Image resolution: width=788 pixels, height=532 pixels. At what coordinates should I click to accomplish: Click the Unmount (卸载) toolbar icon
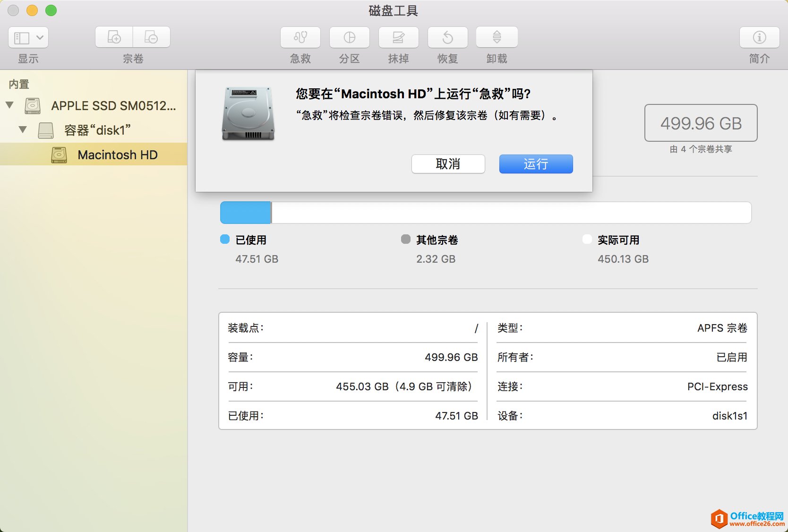coord(497,37)
